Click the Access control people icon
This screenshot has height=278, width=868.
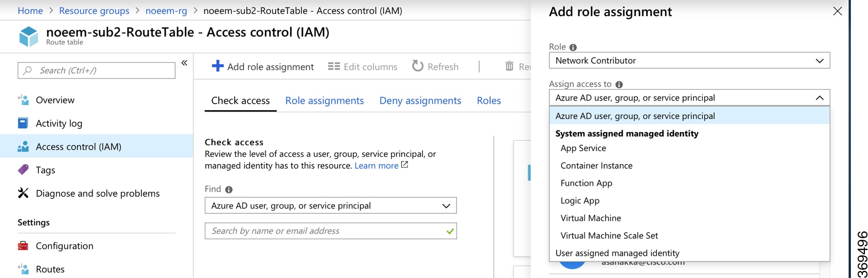pos(23,147)
